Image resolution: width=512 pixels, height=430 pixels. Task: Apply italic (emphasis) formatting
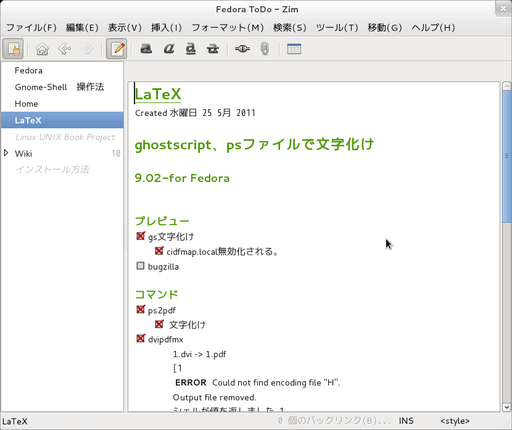click(x=169, y=49)
